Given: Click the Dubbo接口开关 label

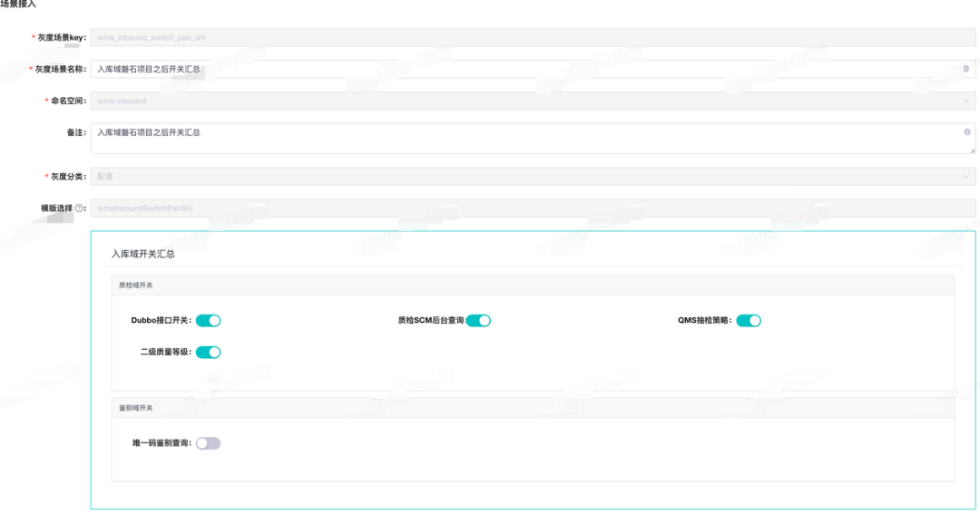Looking at the screenshot, I should coord(162,320).
